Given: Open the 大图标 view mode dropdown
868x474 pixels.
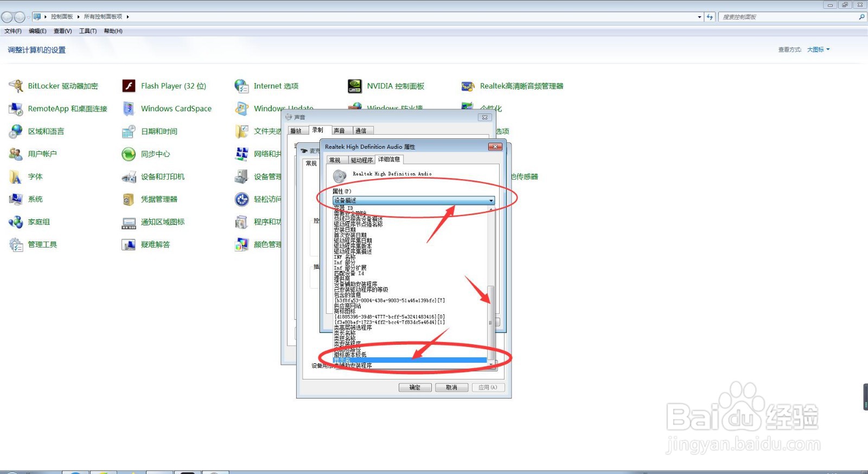Looking at the screenshot, I should (818, 49).
